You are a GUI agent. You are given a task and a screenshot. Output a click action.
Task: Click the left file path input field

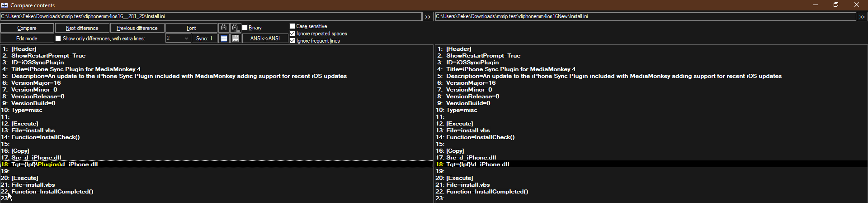pyautogui.click(x=210, y=16)
